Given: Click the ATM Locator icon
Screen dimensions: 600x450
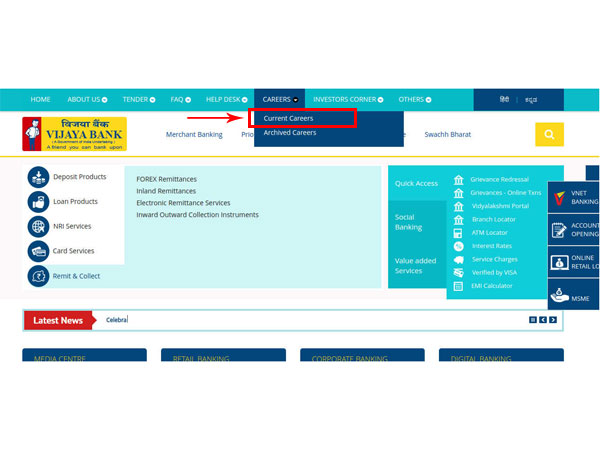Looking at the screenshot, I should tap(458, 233).
